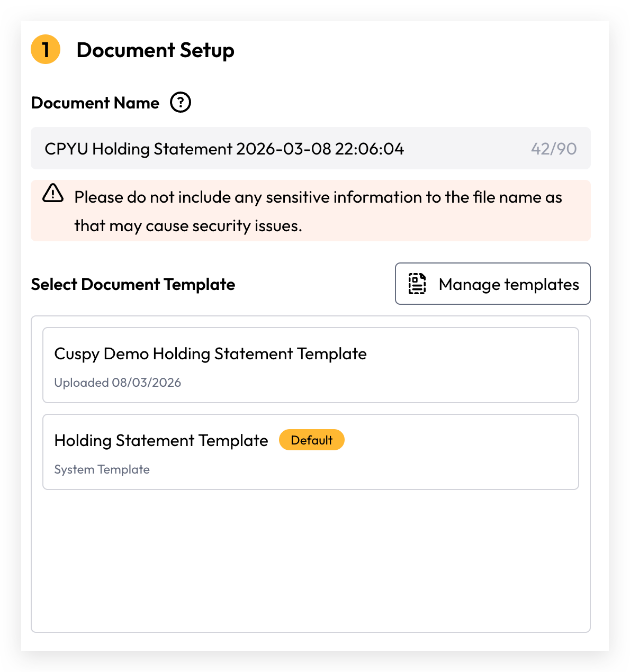Click the Document Setup heading
Screen dimensions: 630x672
(156, 50)
